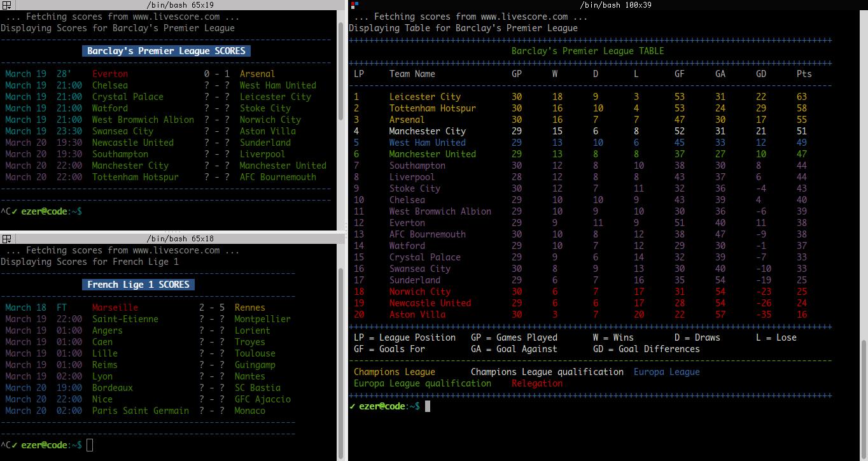Click Aston Villa in the league table
Viewport: 868px width, 461px height.
tap(417, 315)
